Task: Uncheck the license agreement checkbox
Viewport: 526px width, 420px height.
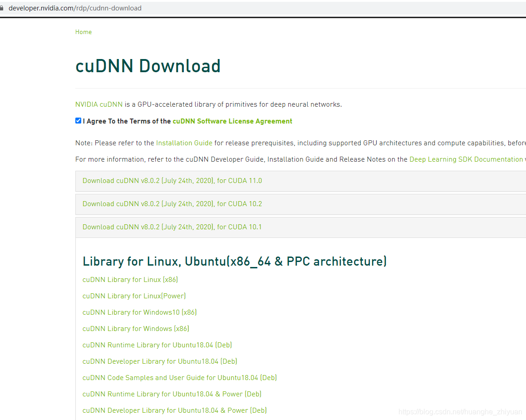Action: [x=78, y=120]
